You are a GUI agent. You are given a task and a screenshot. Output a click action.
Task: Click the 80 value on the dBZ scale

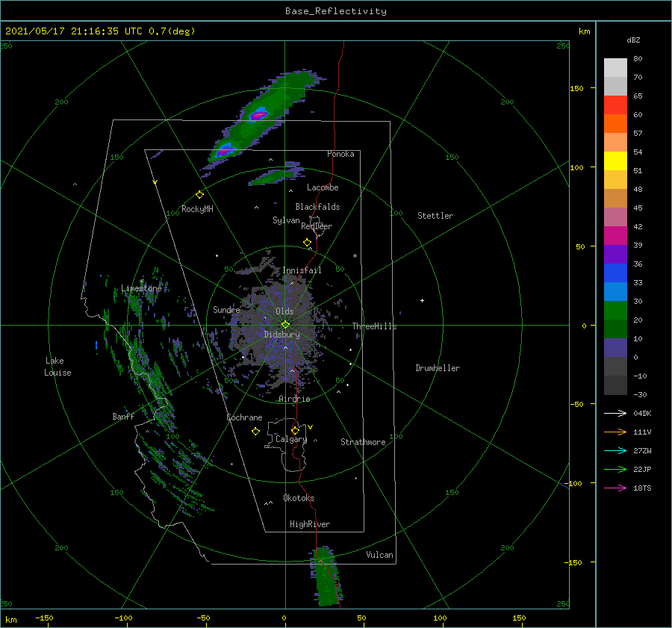point(638,59)
